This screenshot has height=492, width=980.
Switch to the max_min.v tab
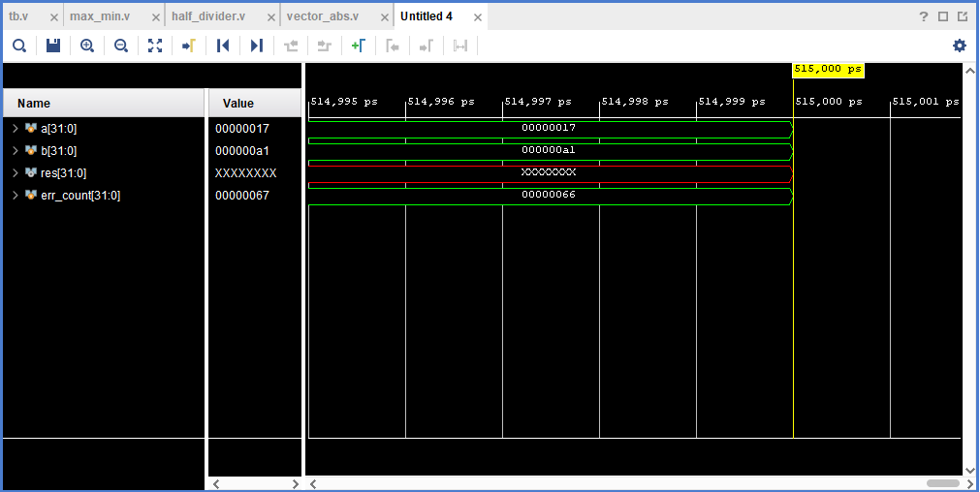click(101, 16)
